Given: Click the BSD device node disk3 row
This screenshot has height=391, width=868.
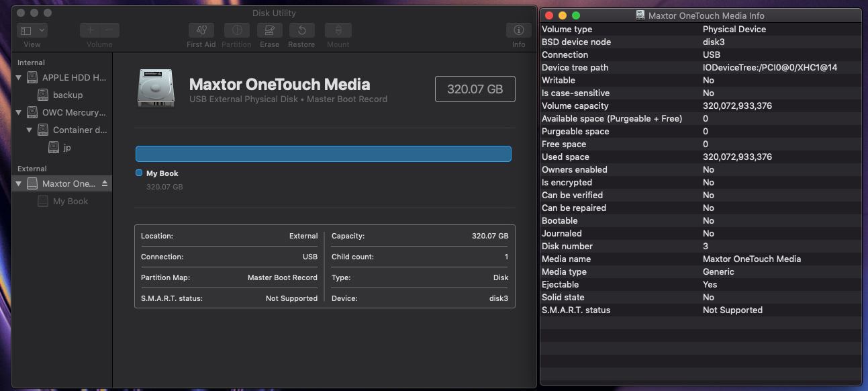Looking at the screenshot, I should (x=701, y=42).
